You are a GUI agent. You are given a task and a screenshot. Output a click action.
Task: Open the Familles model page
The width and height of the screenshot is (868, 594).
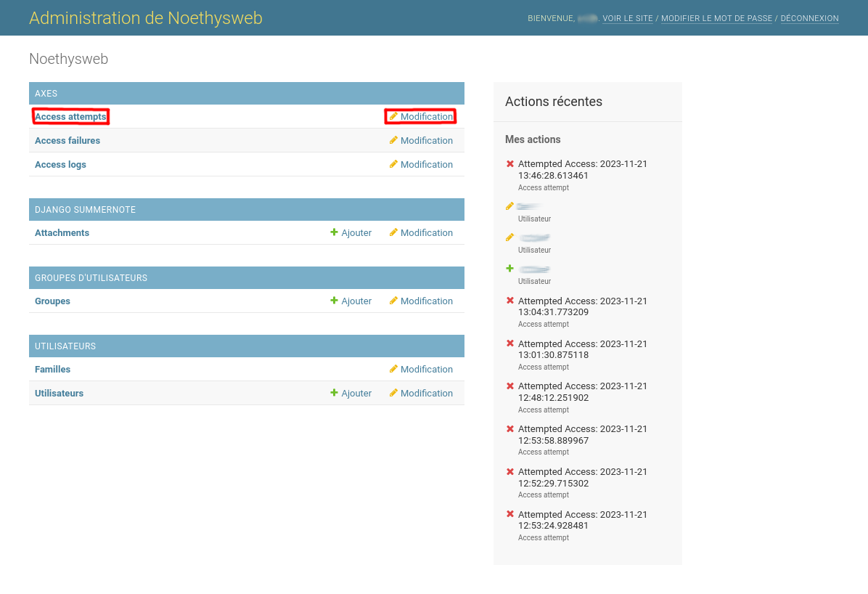[x=52, y=369]
